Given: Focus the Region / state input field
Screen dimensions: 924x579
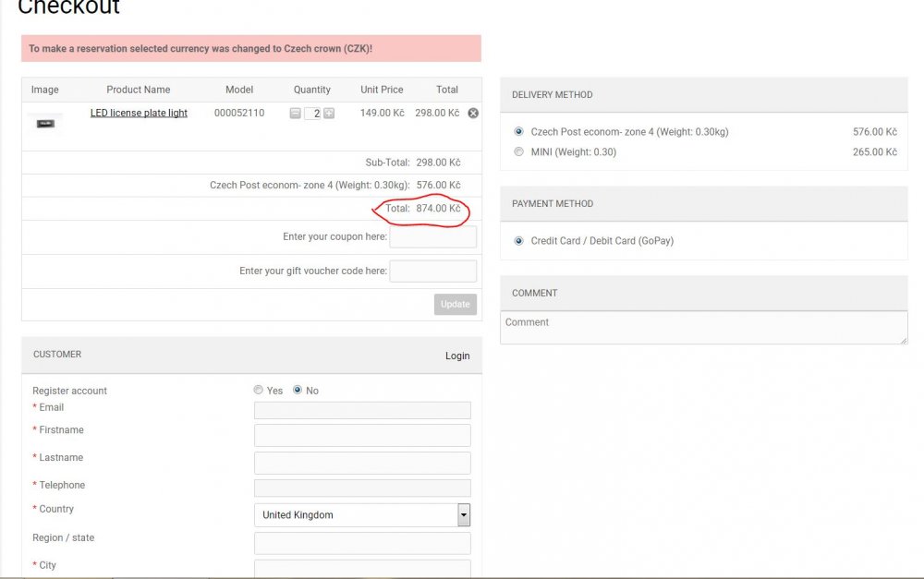Looking at the screenshot, I should 362,543.
